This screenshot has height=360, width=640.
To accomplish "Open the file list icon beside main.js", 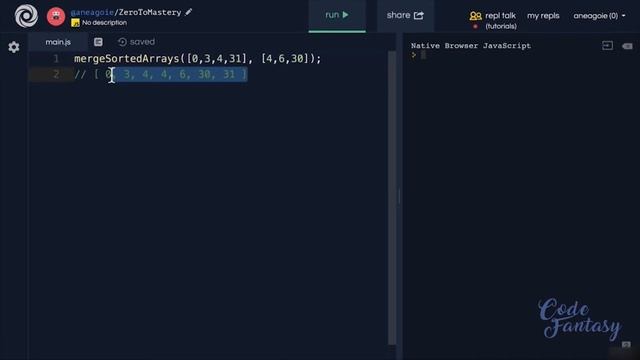I will coord(98,42).
